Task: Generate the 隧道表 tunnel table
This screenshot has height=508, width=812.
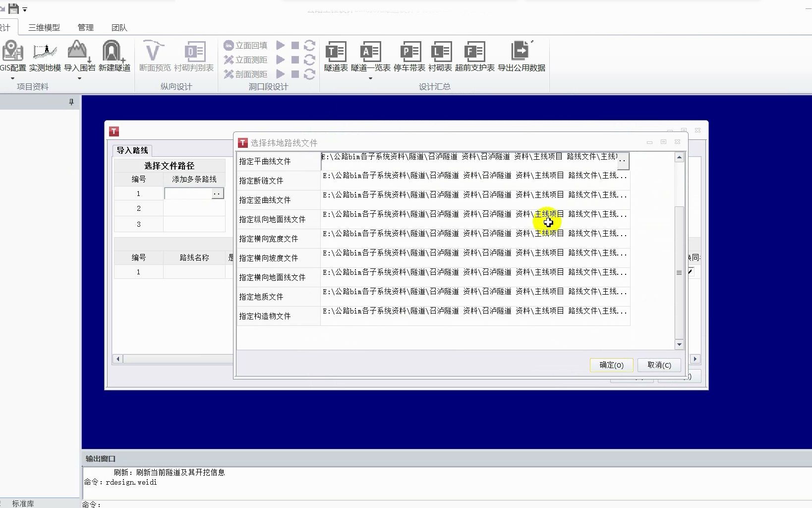Action: (x=336, y=56)
